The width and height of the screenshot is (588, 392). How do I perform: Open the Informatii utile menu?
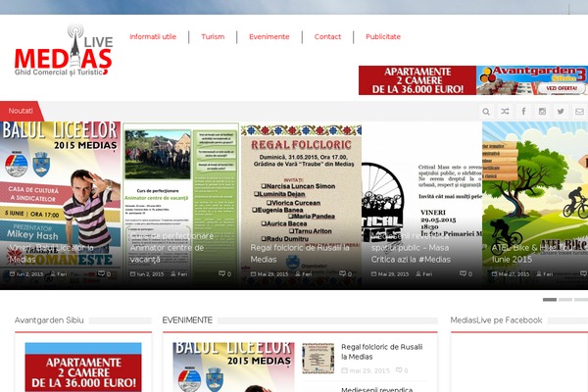[153, 37]
